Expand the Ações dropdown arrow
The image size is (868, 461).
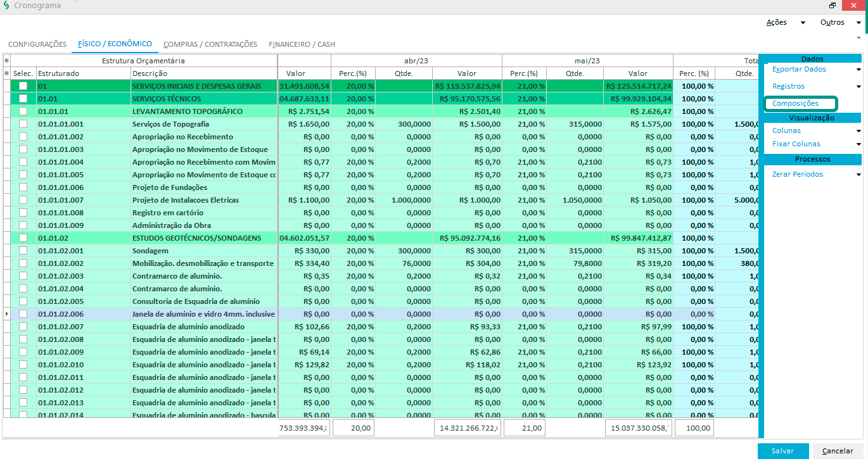[x=803, y=23]
